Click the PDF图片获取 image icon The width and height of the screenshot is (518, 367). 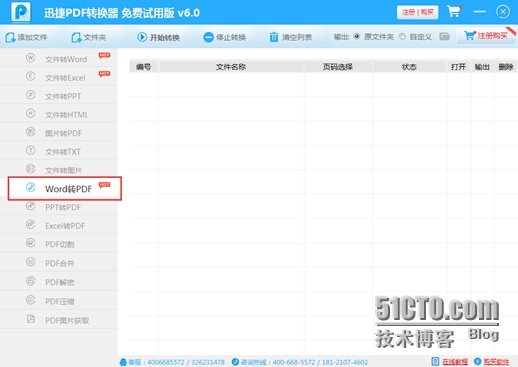pos(31,319)
